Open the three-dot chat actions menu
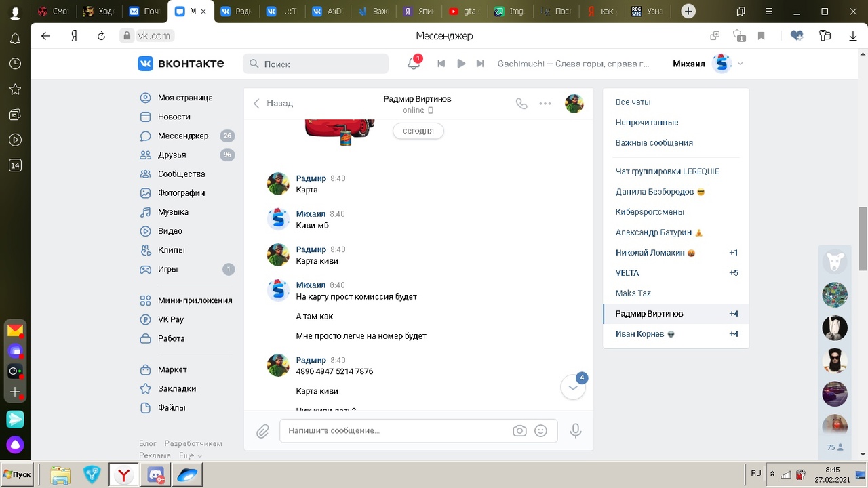868x488 pixels. [x=545, y=104]
